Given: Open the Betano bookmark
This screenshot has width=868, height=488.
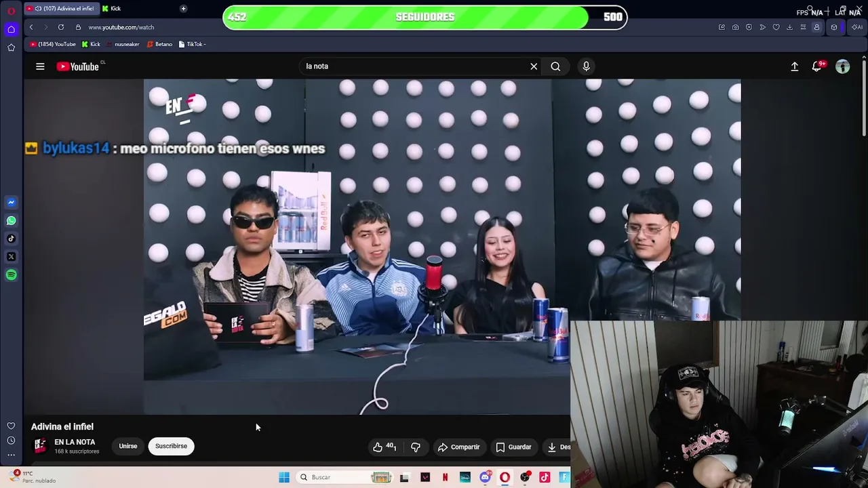Looking at the screenshot, I should click(159, 44).
